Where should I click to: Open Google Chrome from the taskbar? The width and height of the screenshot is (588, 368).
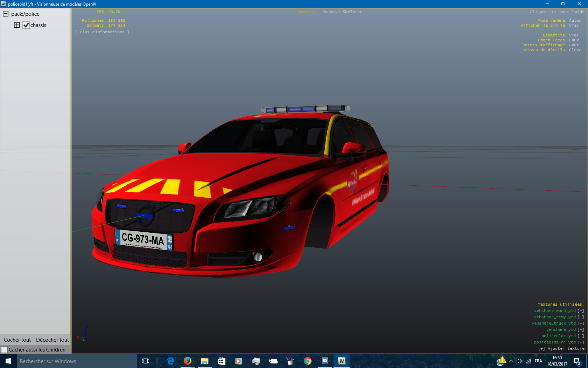click(308, 361)
